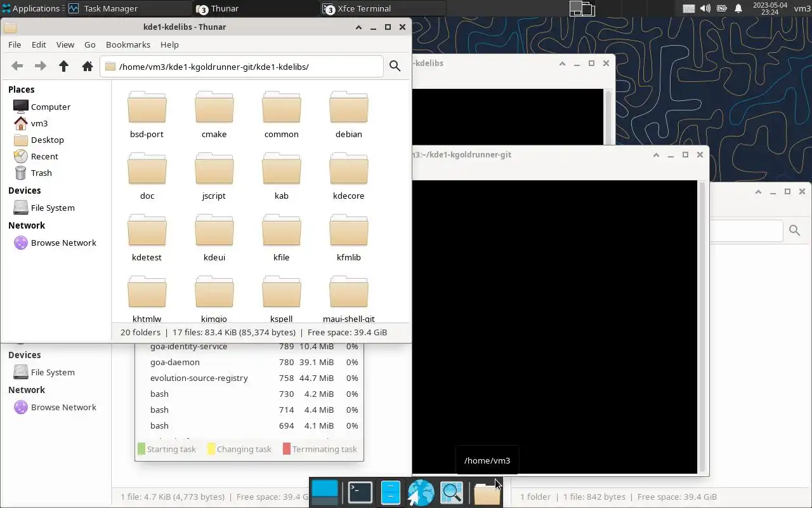Image resolution: width=812 pixels, height=508 pixels.
Task: Select the kdeui folder
Action: (214, 237)
